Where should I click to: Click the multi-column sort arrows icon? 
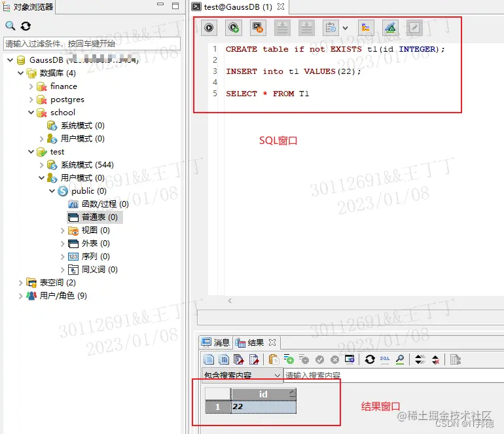[x=420, y=359]
